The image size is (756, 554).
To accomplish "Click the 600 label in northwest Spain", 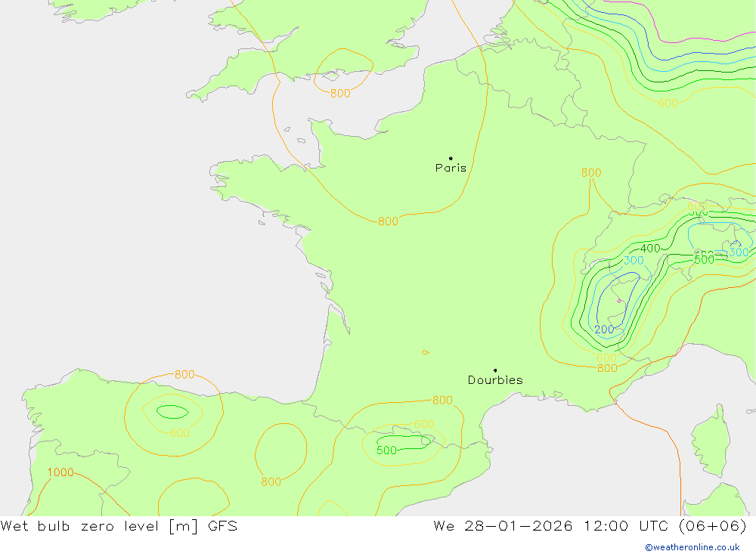I will pos(179,433).
